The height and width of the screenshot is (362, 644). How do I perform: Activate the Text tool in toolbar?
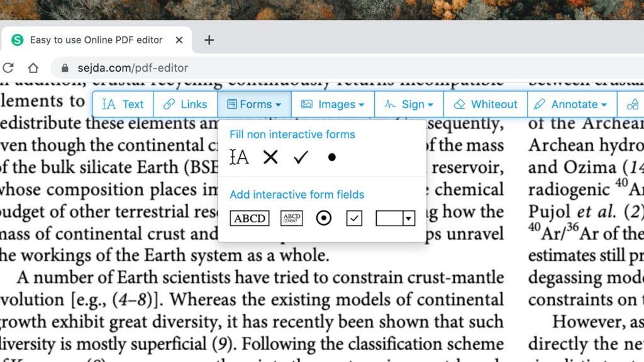(123, 104)
